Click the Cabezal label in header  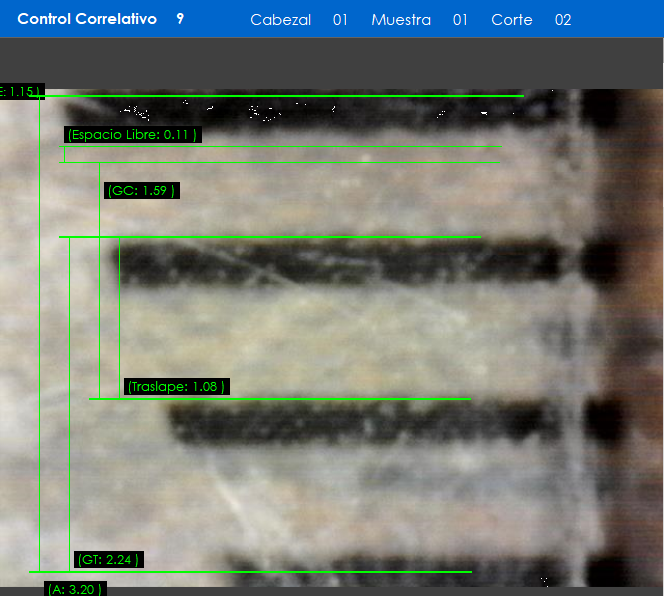pyautogui.click(x=280, y=20)
